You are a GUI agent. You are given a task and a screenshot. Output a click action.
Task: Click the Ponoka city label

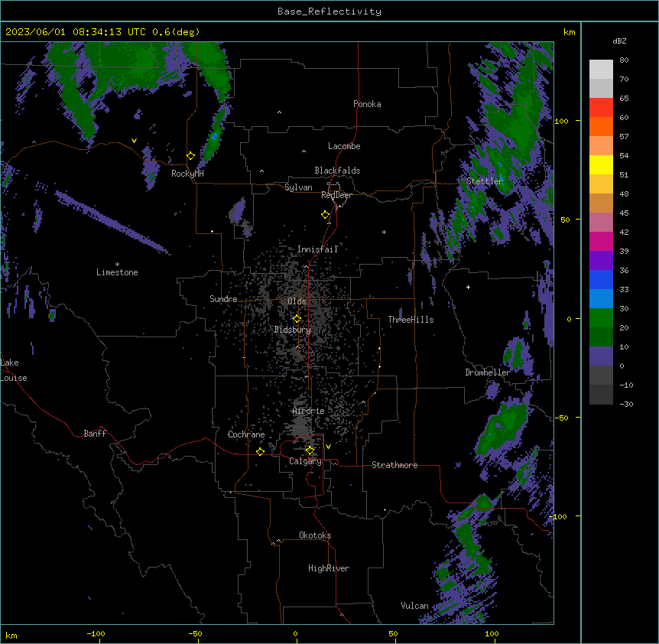point(367,104)
